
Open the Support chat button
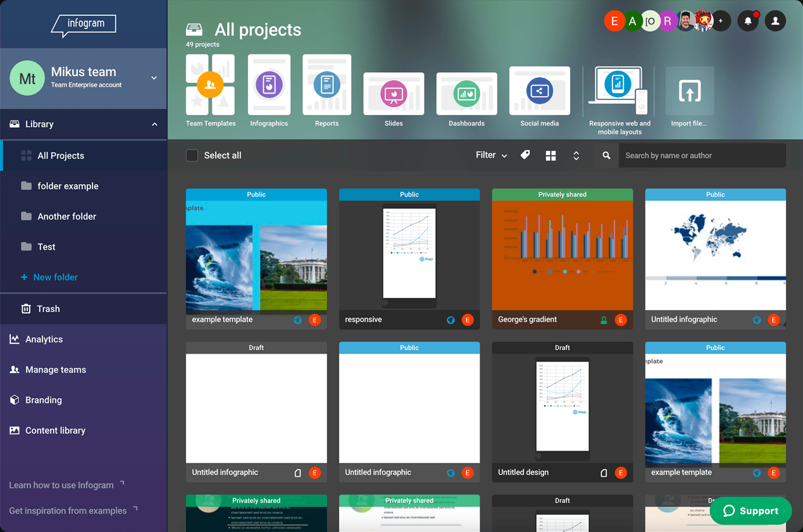750,511
